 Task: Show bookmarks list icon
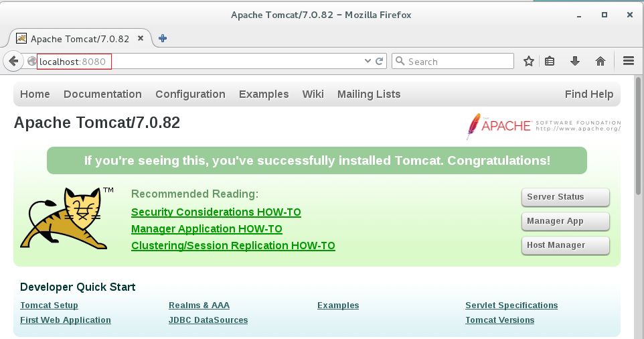coord(550,61)
